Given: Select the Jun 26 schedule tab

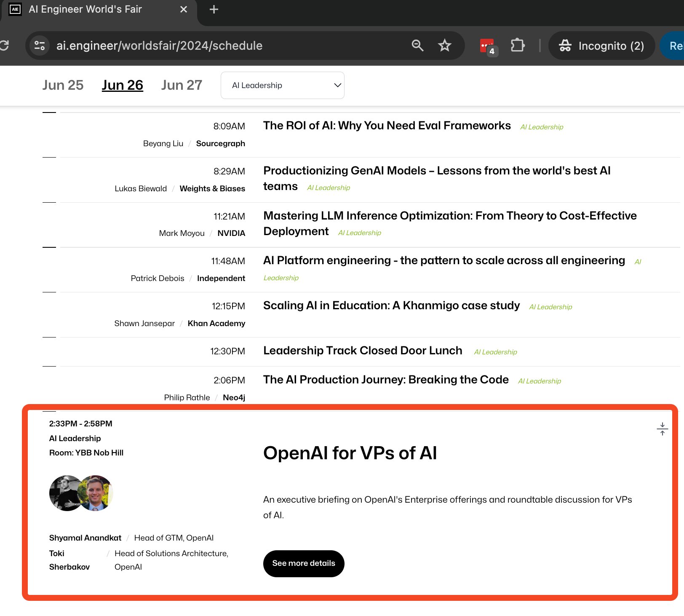Looking at the screenshot, I should point(123,85).
